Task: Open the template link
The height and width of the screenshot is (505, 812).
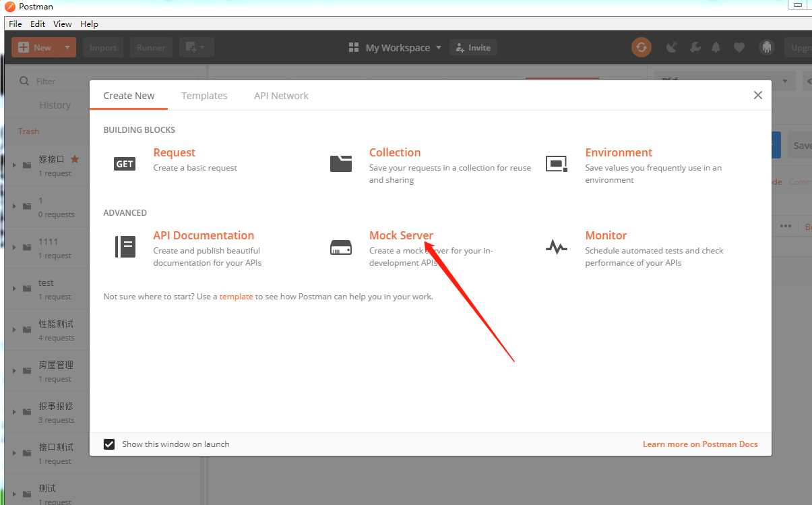Action: pos(236,297)
